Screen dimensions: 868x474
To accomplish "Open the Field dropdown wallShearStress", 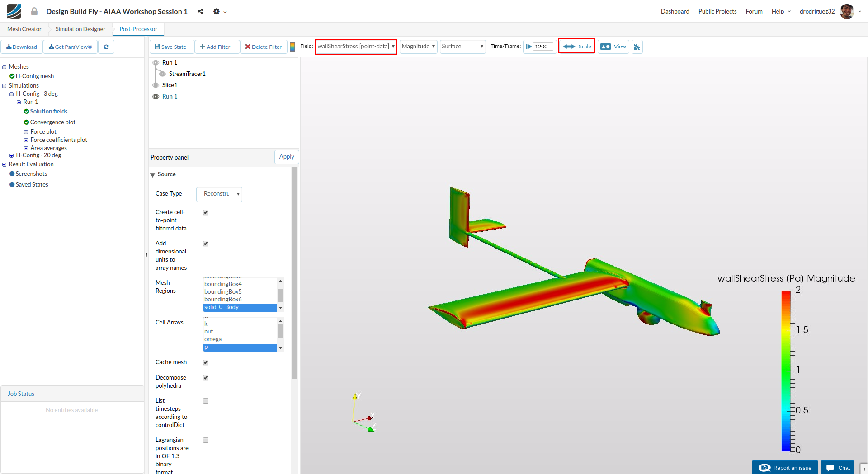I will pos(356,47).
